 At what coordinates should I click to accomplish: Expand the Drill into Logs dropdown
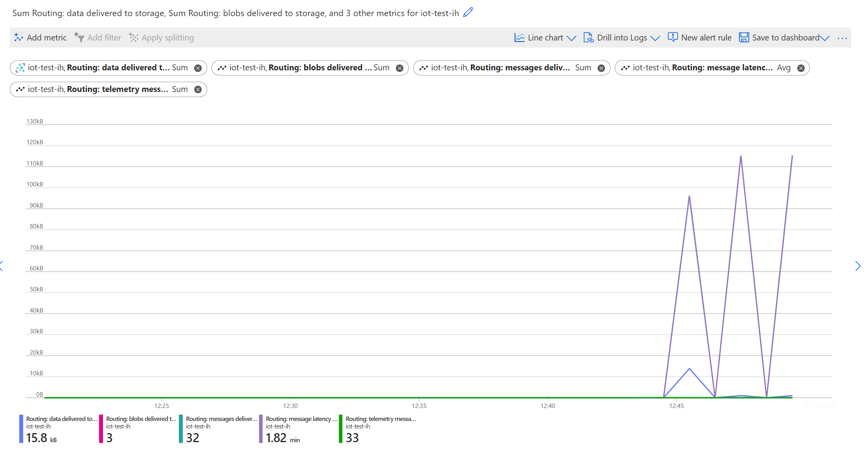(x=655, y=38)
